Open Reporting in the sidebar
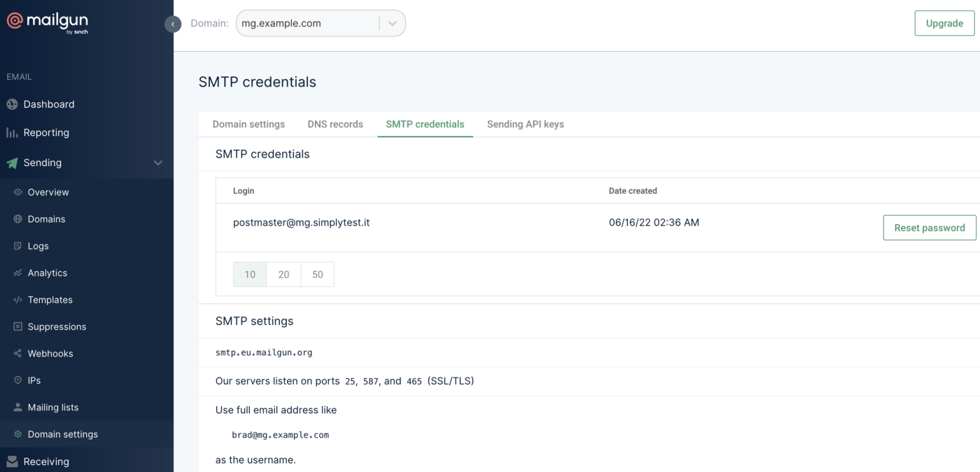This screenshot has height=472, width=980. click(46, 132)
